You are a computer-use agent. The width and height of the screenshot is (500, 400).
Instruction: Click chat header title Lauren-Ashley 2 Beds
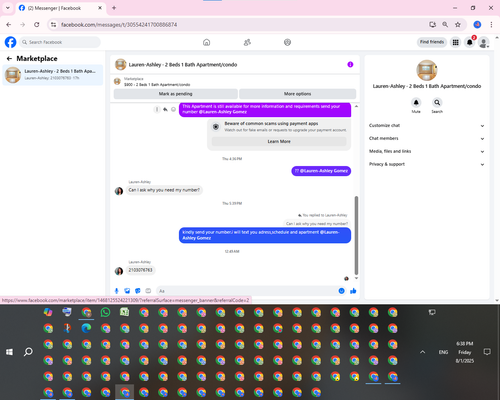point(183,65)
